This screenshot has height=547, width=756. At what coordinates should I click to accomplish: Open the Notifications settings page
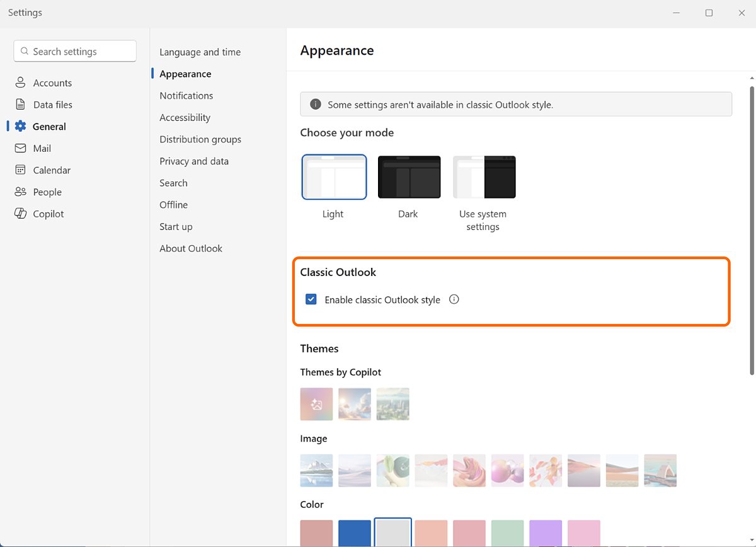[186, 96]
